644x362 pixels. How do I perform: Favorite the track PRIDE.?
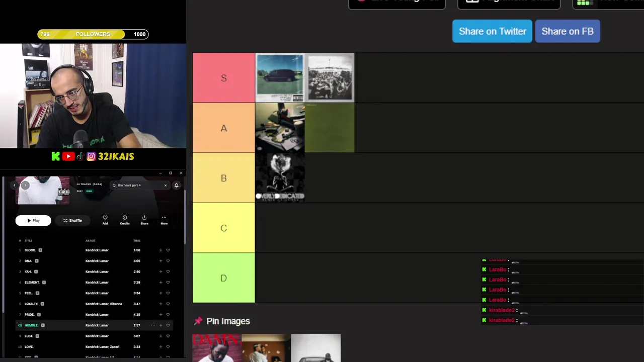[x=168, y=315]
